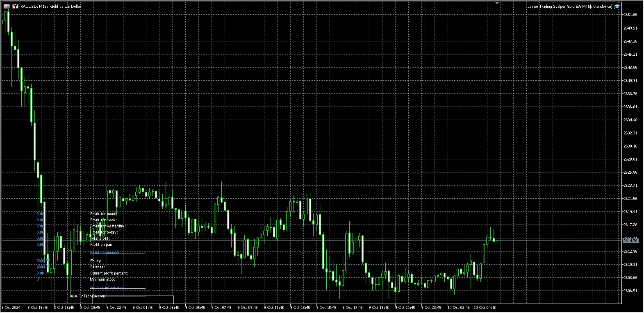Click the Total profit label
The image size is (644, 313).
100,238
